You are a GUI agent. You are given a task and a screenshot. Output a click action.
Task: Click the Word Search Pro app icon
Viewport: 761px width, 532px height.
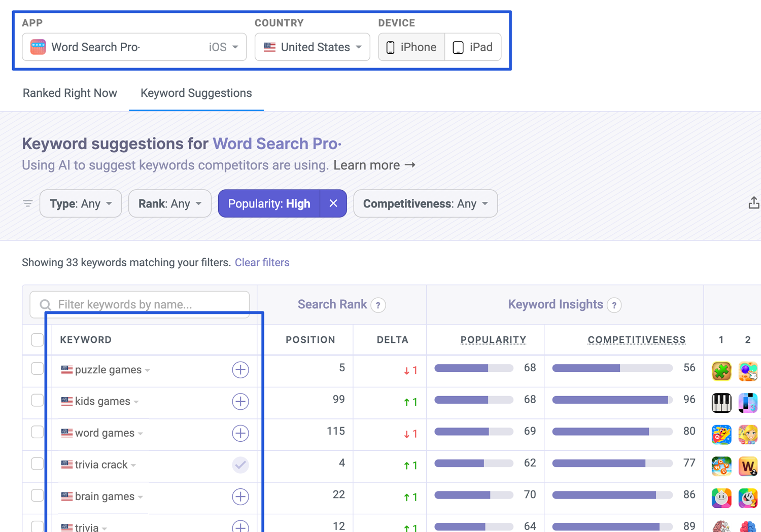38,47
